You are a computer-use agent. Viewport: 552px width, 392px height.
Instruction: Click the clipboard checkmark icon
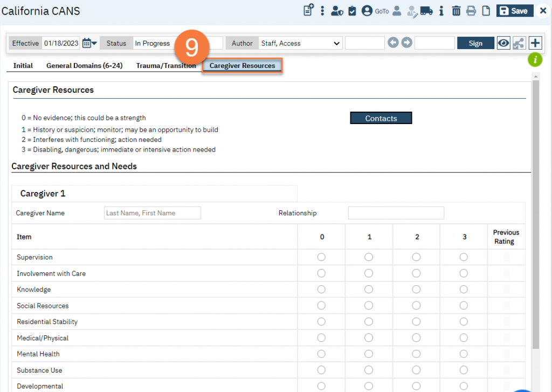click(x=352, y=11)
